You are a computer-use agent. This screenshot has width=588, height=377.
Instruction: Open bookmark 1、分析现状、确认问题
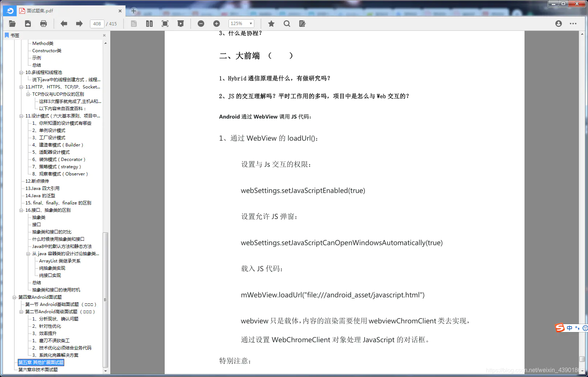[x=55, y=319]
